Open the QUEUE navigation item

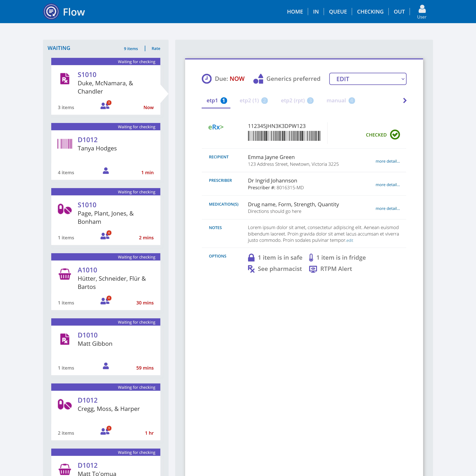(x=338, y=12)
